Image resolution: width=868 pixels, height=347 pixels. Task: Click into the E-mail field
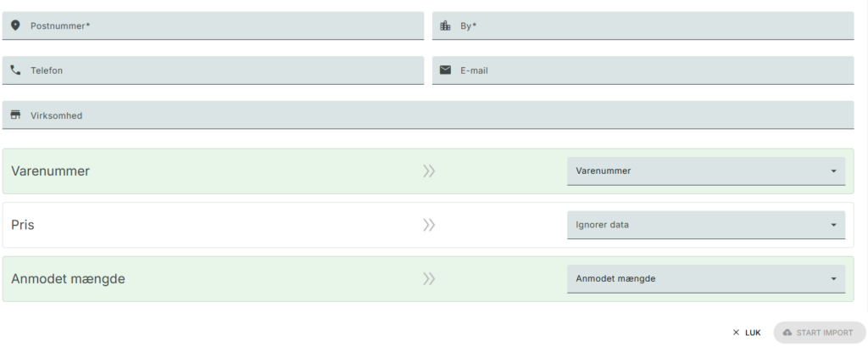[x=643, y=70]
